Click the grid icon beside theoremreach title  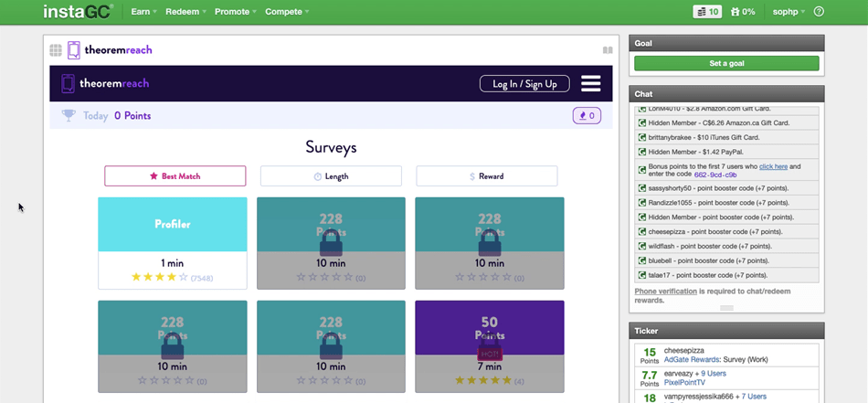point(56,50)
